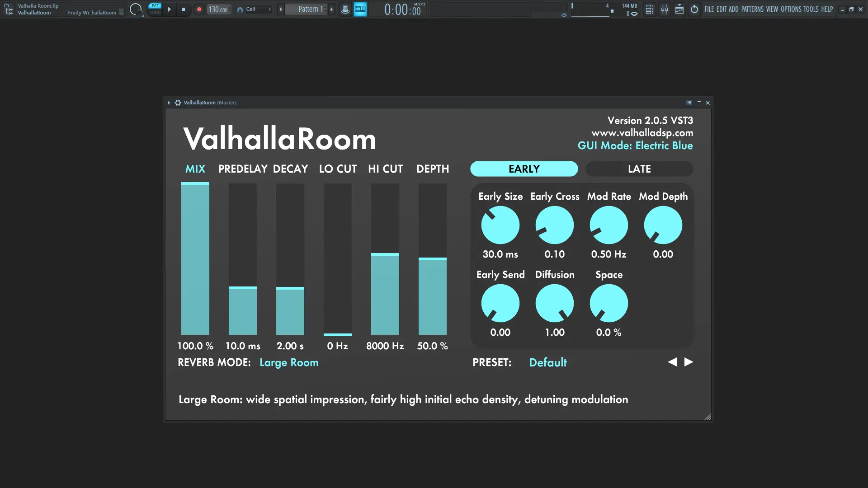
Task: Change the Large Room reverb mode
Action: pyautogui.click(x=289, y=362)
